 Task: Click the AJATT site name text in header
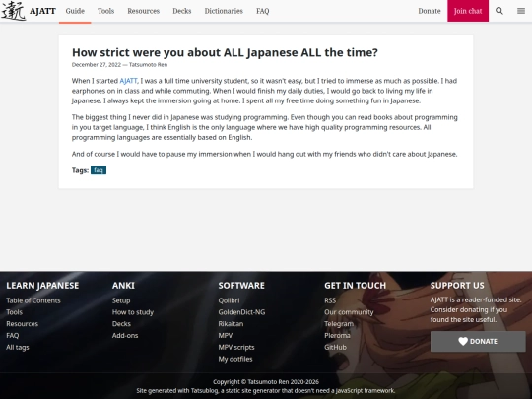(x=42, y=11)
